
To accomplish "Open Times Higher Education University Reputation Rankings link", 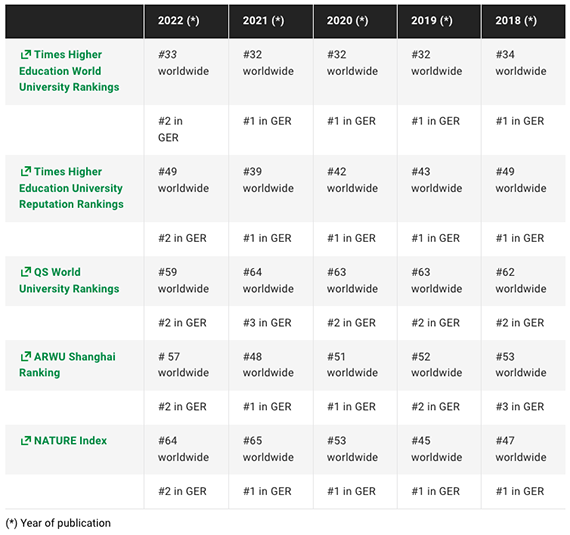I will tap(71, 188).
